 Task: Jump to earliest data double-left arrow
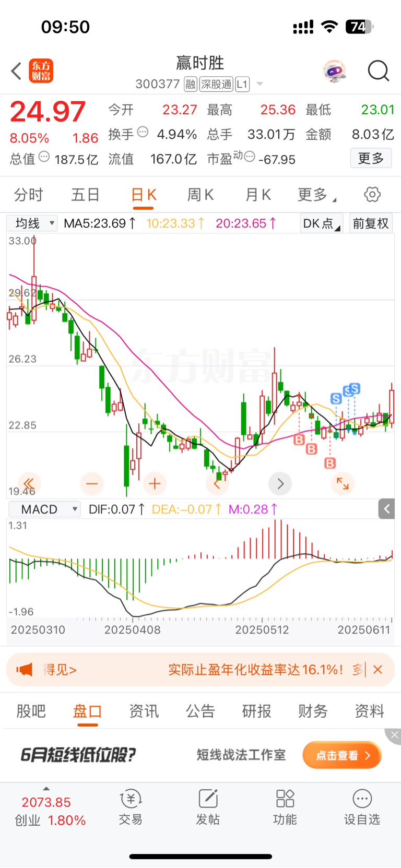[x=29, y=483]
